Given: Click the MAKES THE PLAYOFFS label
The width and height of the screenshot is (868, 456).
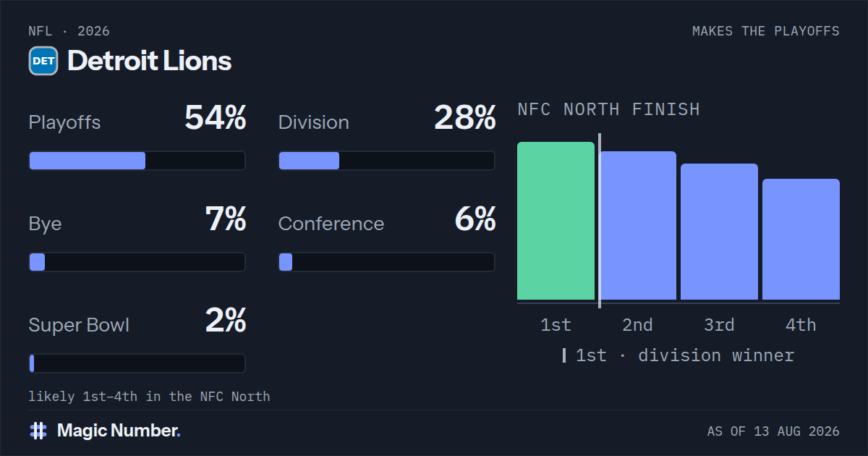Looking at the screenshot, I should coord(766,31).
